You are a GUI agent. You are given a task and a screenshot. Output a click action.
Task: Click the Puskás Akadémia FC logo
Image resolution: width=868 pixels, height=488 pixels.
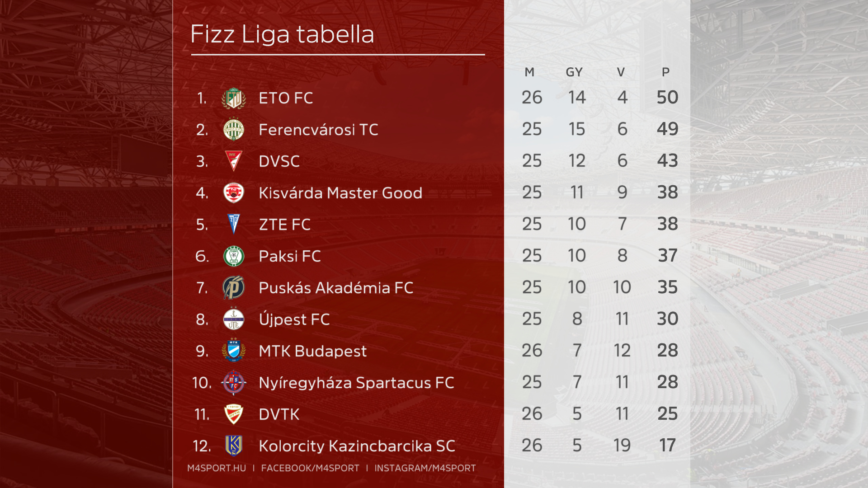pos(234,288)
